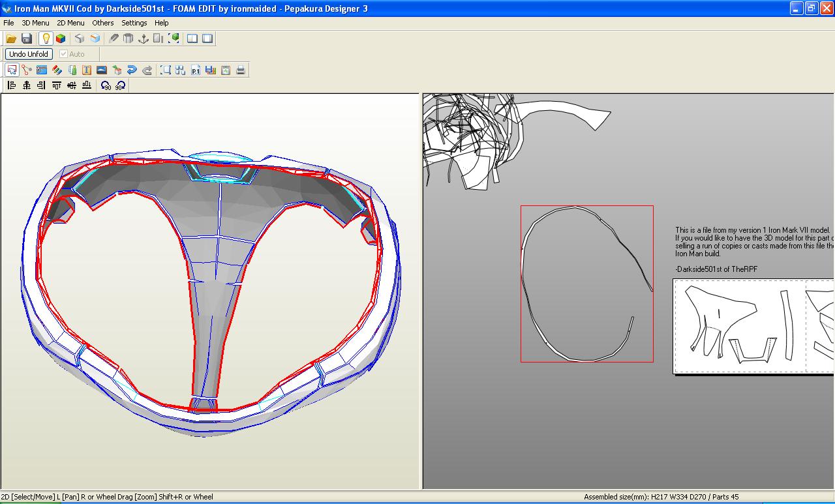Click the green cube fit-to-view icon
Image resolution: width=835 pixels, height=504 pixels.
174,38
